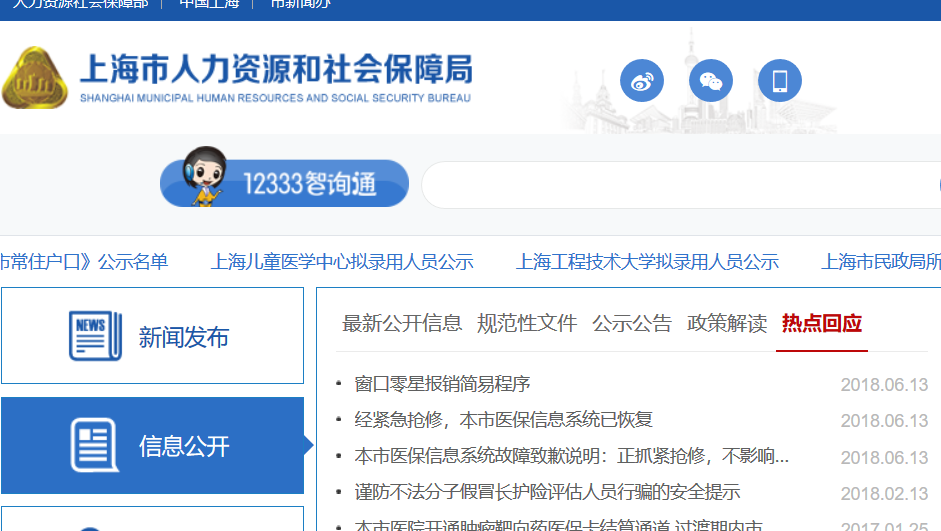Open the WeChat icon link
941x531 pixels.
coord(711,80)
